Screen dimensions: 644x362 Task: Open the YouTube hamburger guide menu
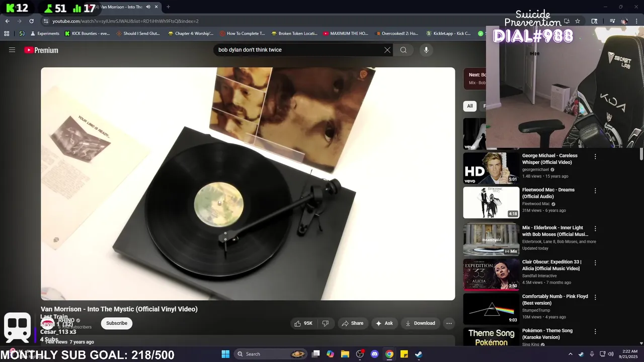point(12,50)
